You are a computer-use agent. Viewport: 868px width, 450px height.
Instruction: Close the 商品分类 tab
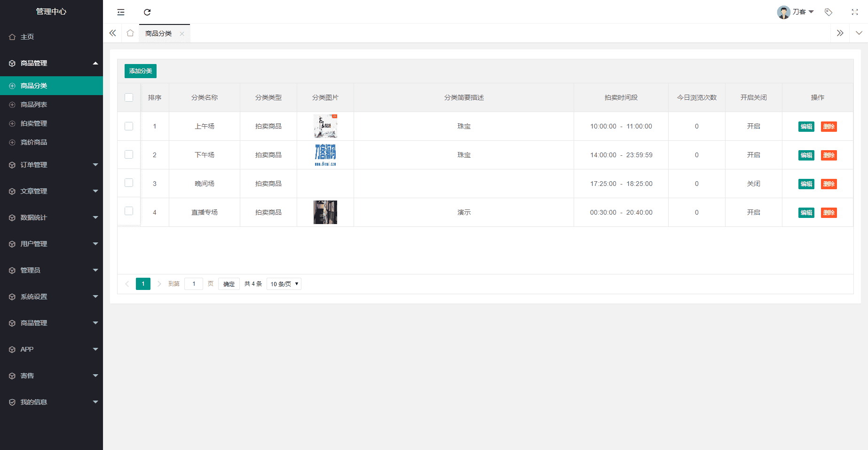(x=182, y=33)
